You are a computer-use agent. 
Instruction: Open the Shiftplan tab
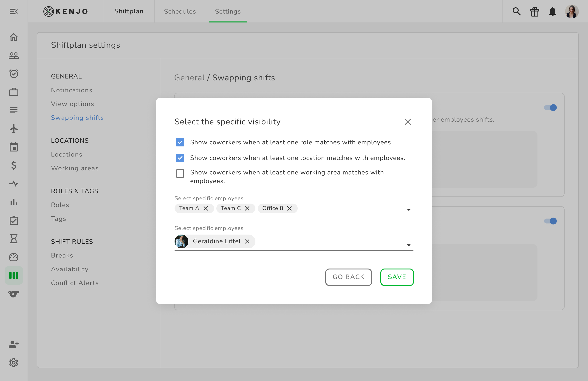pyautogui.click(x=129, y=11)
